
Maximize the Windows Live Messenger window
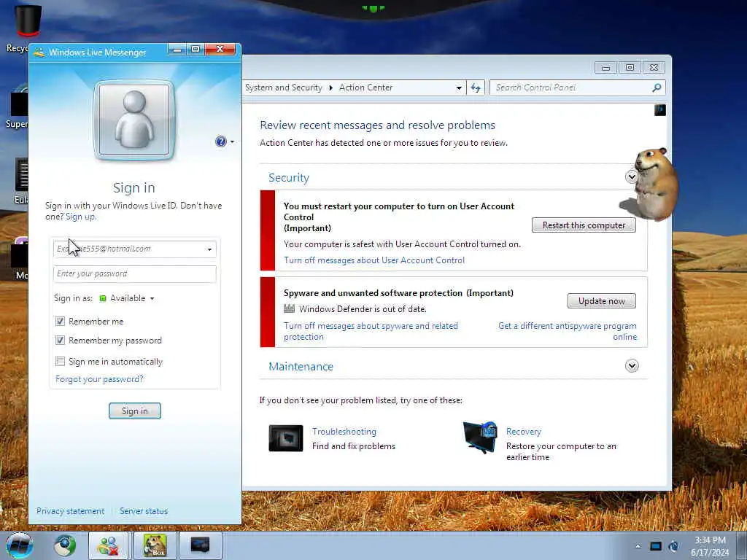pyautogui.click(x=196, y=49)
